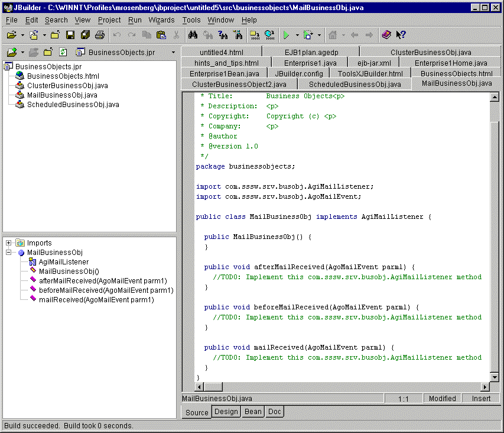Click the Remove from Project icon
Image resolution: width=504 pixels, height=433 pixels.
34,52
